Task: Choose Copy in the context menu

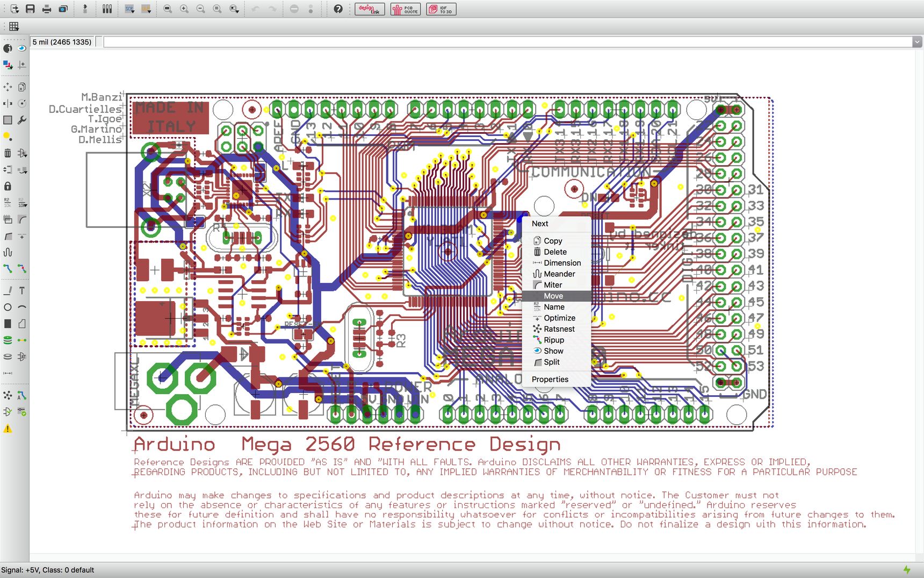Action: (x=557, y=241)
